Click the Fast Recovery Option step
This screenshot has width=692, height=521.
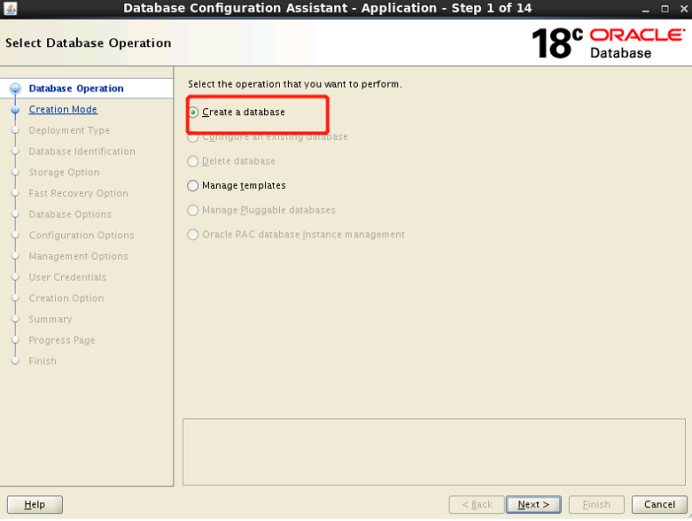pyautogui.click(x=79, y=193)
